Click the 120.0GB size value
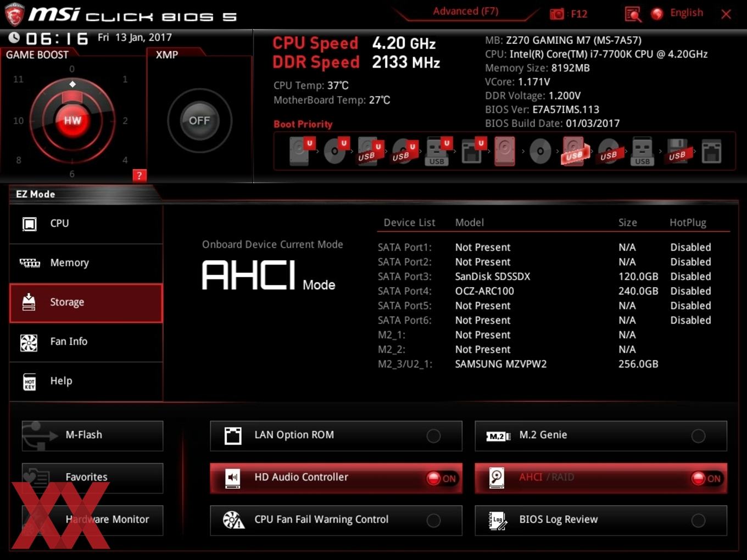Image resolution: width=747 pixels, height=560 pixels. click(x=638, y=276)
